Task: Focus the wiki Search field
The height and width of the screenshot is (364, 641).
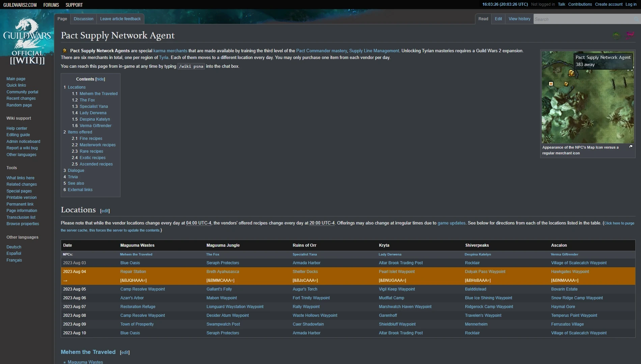Action: pyautogui.click(x=584, y=19)
